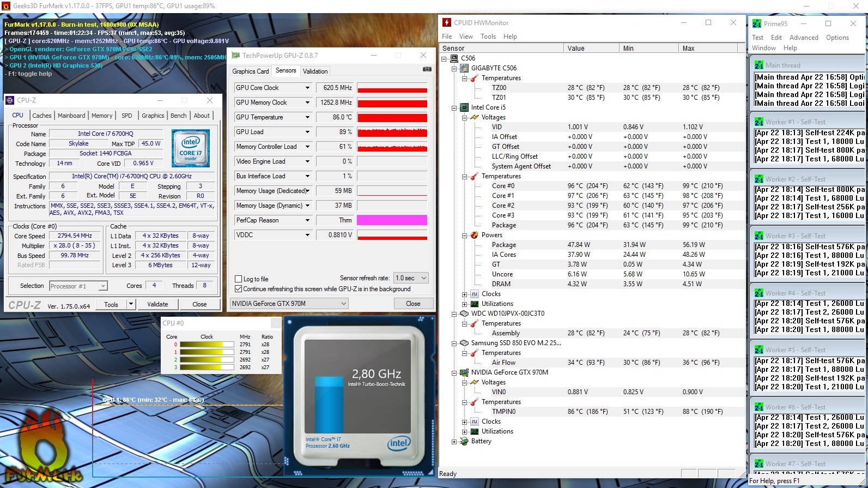Click CPU-Z Close button
The image size is (868, 488).
coord(199,304)
